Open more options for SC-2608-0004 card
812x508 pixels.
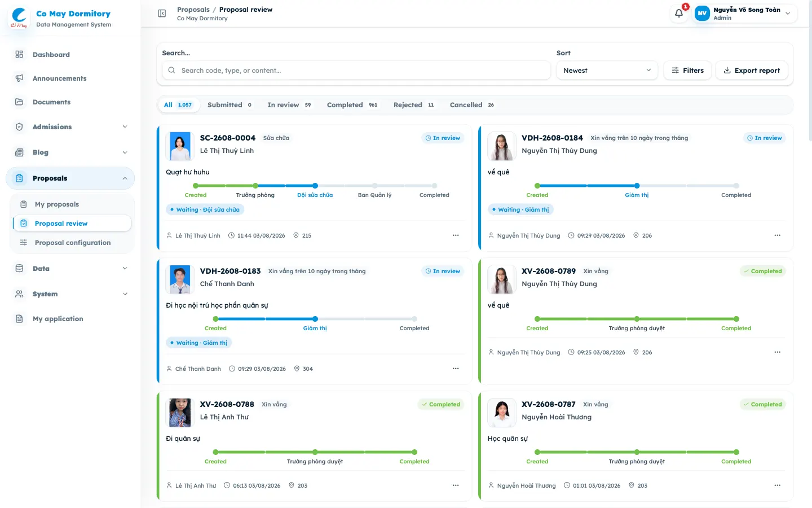(x=456, y=235)
